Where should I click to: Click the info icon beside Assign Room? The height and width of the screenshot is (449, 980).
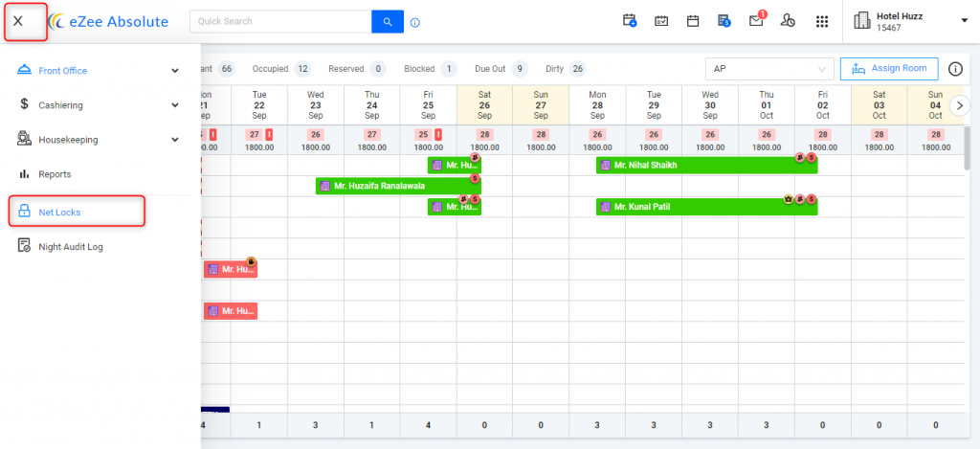[955, 69]
